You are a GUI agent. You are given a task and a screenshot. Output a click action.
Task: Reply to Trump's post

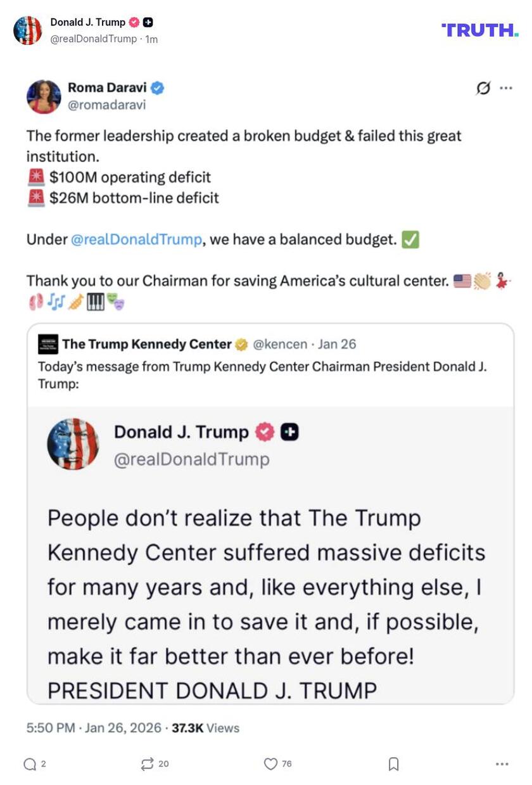28,764
